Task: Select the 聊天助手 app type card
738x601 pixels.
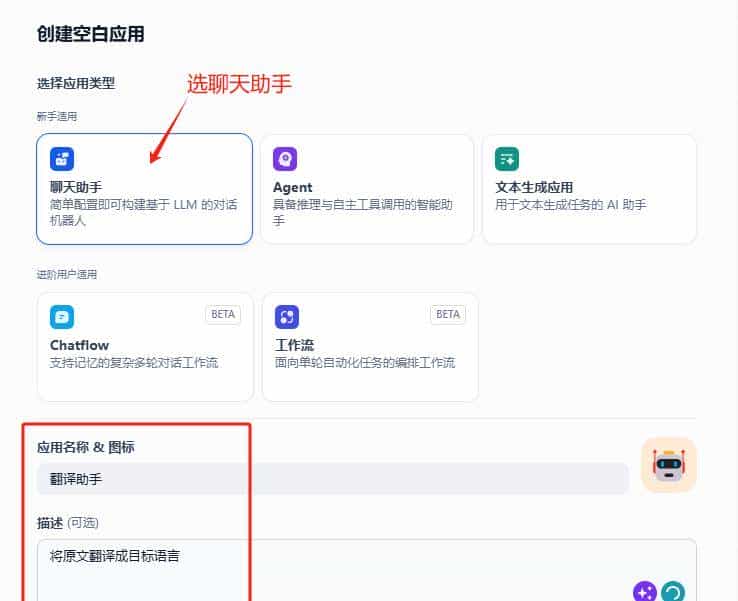Action: pyautogui.click(x=144, y=189)
